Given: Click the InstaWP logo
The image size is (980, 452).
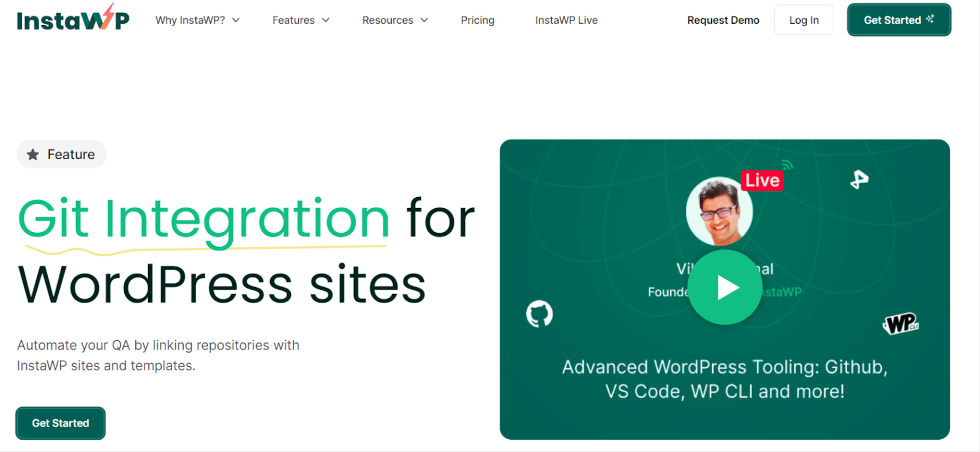Looking at the screenshot, I should (x=73, y=18).
